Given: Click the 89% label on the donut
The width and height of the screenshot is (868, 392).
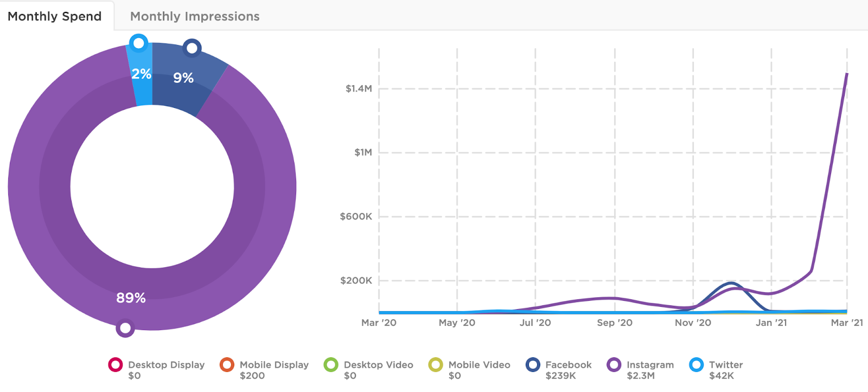Looking at the screenshot, I should [131, 298].
